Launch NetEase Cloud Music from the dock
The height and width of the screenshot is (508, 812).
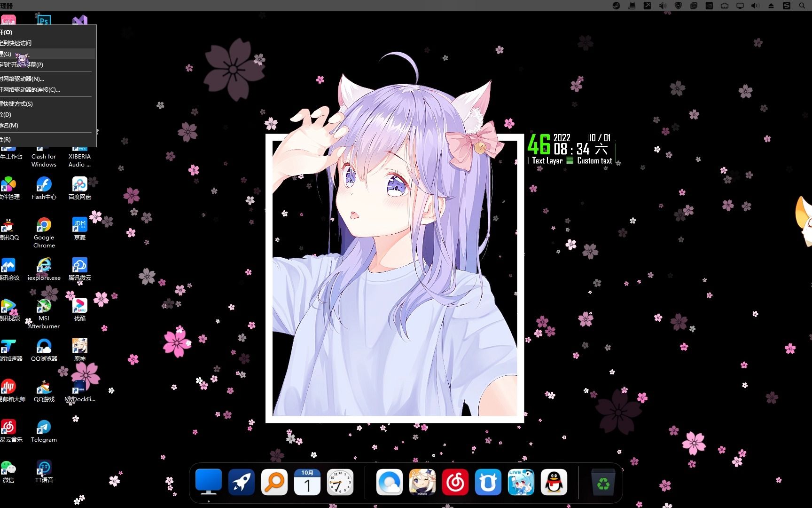455,482
